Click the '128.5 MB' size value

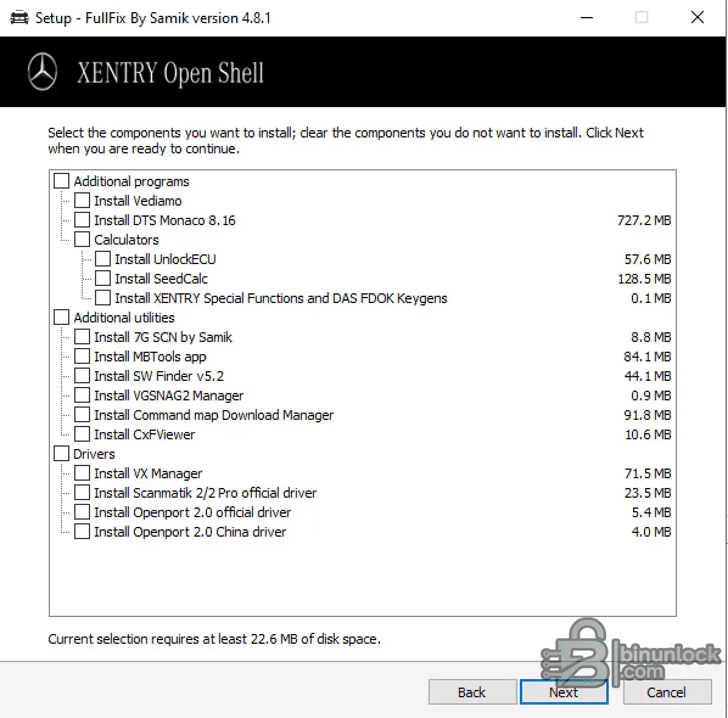coord(645,279)
